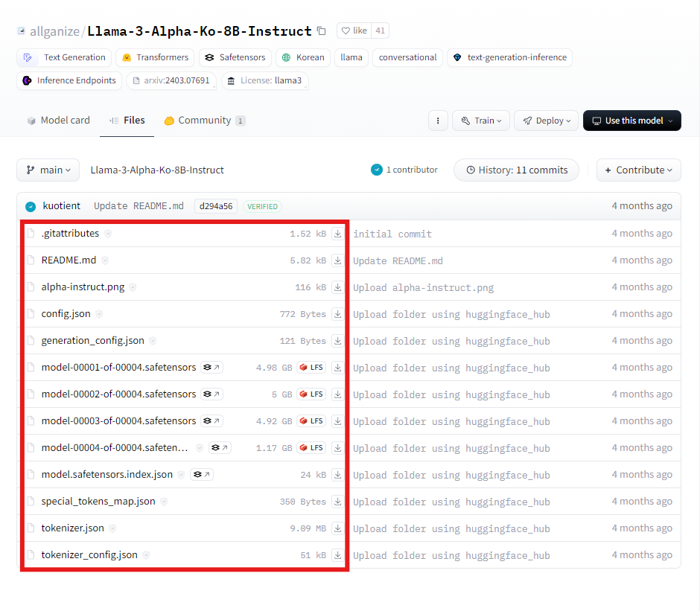Open the text-generation-inference tag
This screenshot has width=700, height=611.
pyautogui.click(x=509, y=57)
